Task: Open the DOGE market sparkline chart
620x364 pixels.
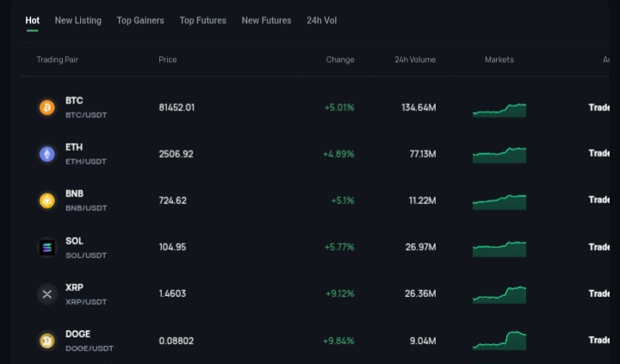Action: coord(499,341)
